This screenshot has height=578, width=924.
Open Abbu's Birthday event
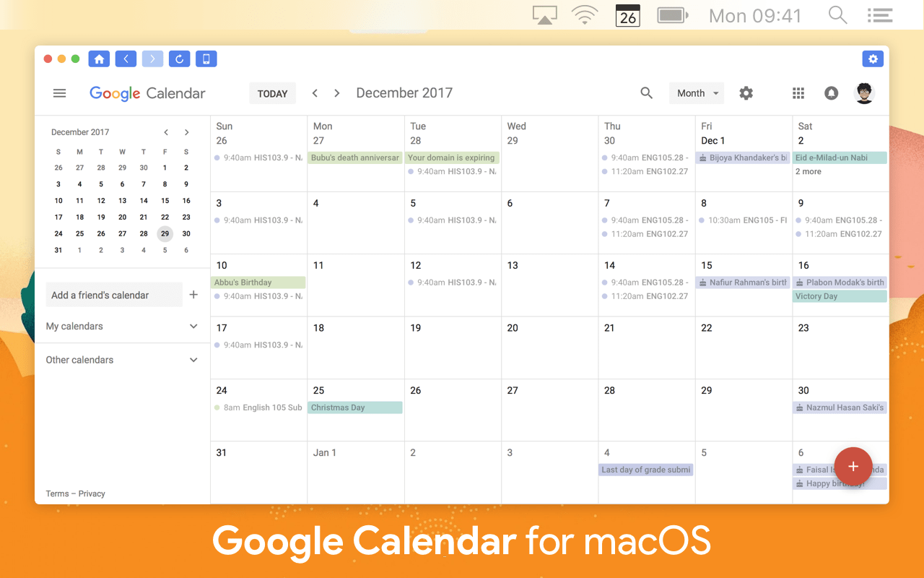pyautogui.click(x=258, y=282)
